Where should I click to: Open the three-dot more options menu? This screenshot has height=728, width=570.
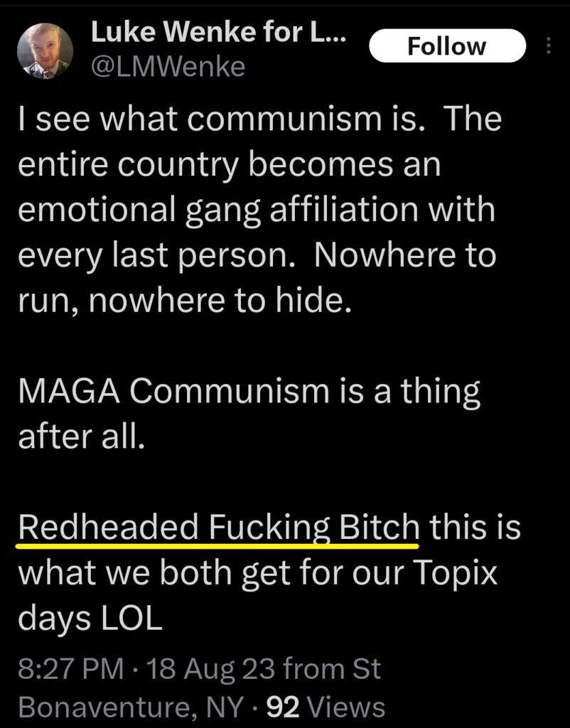[548, 45]
